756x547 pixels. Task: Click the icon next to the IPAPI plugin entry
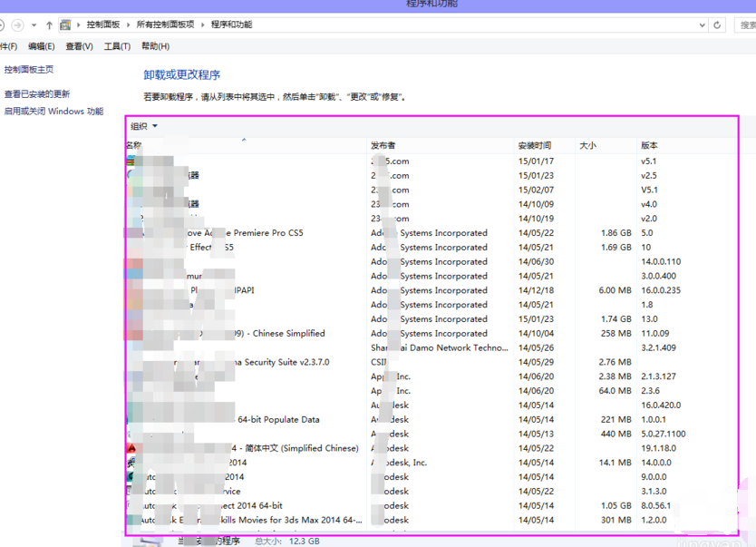click(x=131, y=290)
